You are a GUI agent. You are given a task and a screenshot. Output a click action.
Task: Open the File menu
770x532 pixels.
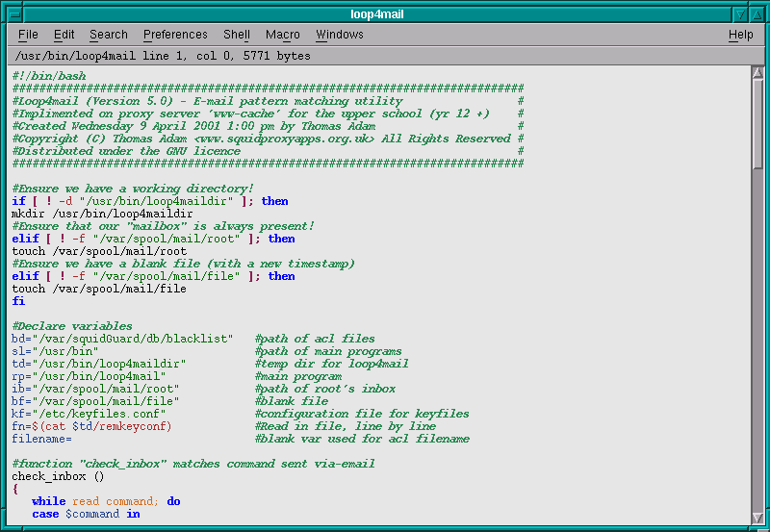click(28, 35)
